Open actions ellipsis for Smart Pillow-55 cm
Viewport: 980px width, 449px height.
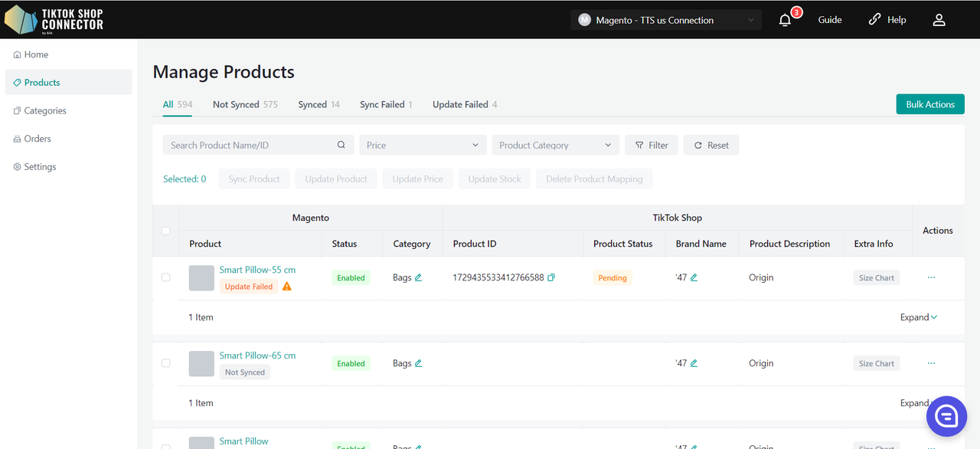931,277
